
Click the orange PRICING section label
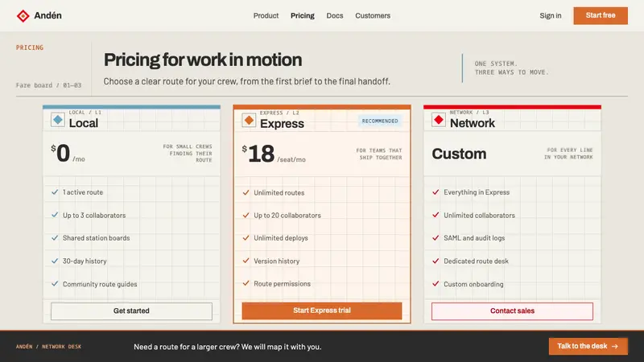[x=30, y=47]
